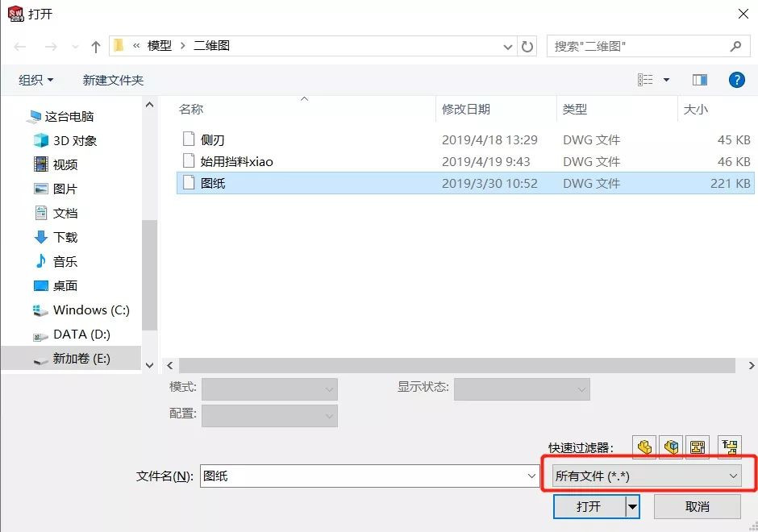
Task: Select the assemblies quick filter icon
Action: tap(671, 447)
